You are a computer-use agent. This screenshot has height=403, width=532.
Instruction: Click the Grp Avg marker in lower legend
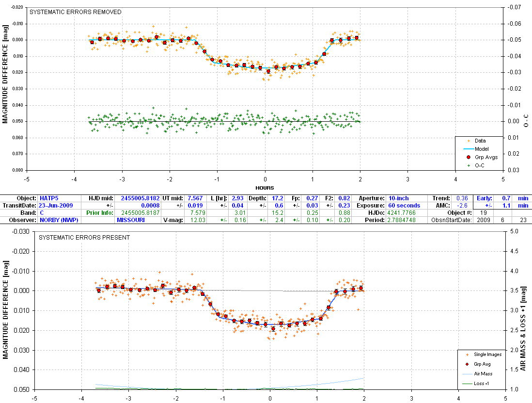468,364
